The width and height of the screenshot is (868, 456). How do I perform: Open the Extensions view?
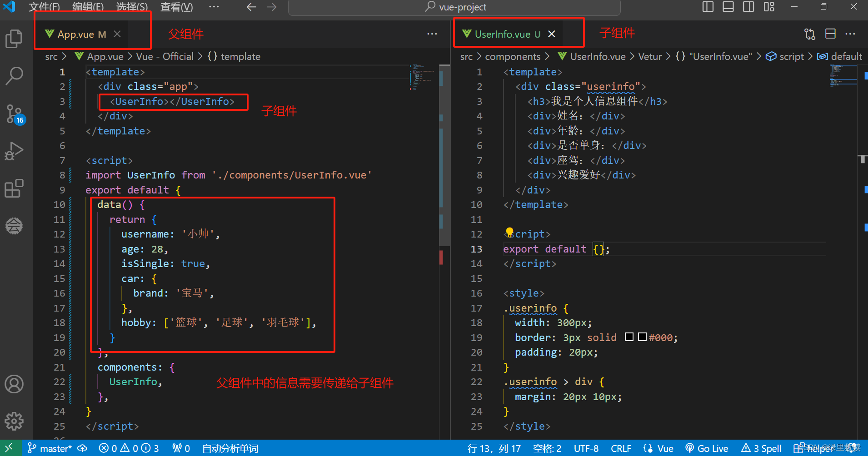click(14, 188)
